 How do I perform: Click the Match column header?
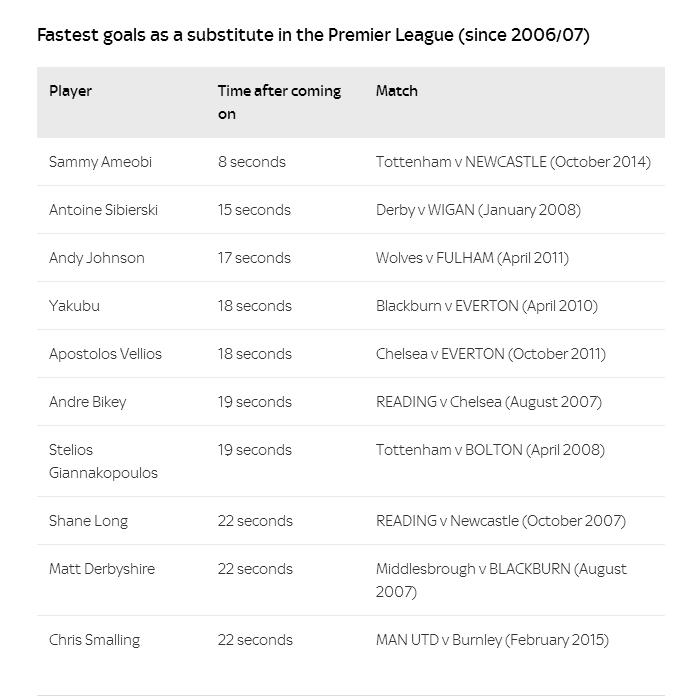[397, 91]
